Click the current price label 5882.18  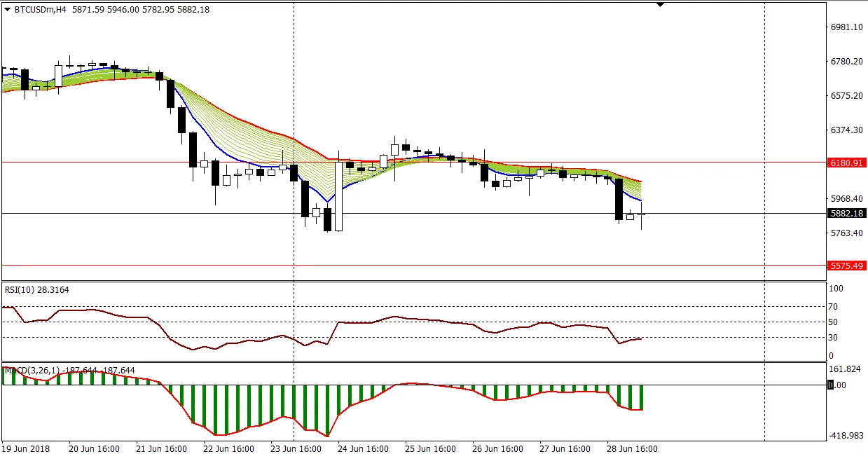[846, 213]
